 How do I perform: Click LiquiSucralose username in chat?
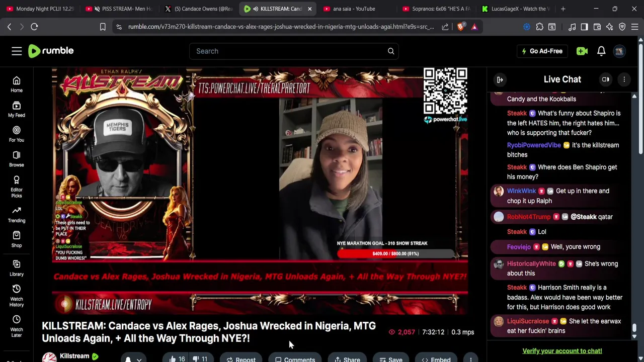(x=528, y=321)
